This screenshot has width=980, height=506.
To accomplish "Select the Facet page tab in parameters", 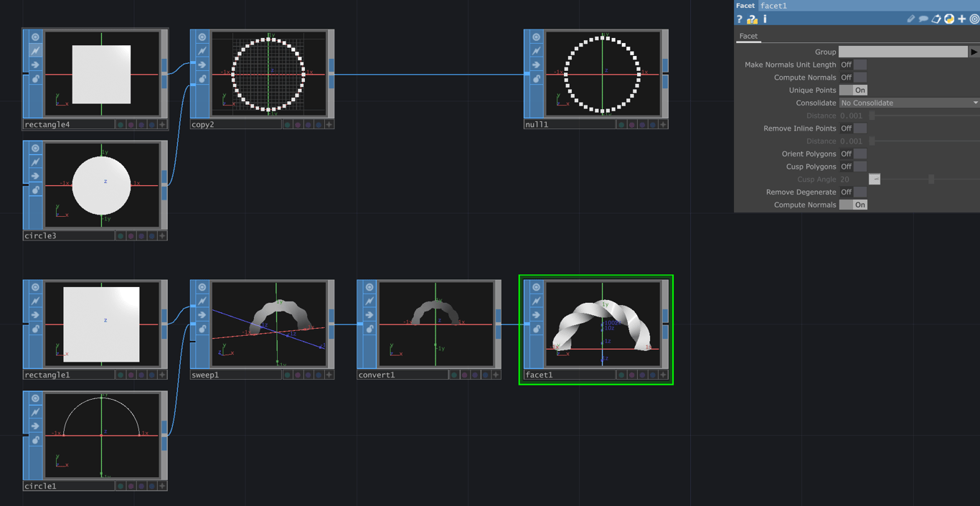I will click(x=748, y=36).
